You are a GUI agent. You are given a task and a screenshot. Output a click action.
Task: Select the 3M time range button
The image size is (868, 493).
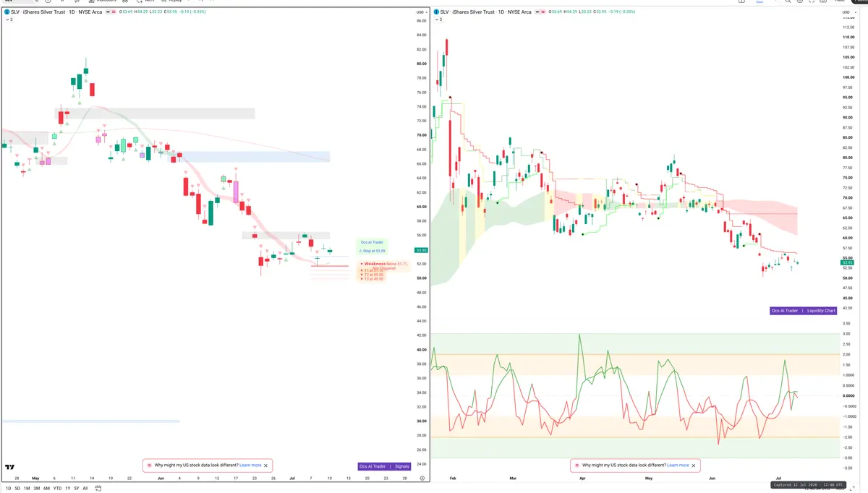point(36,489)
